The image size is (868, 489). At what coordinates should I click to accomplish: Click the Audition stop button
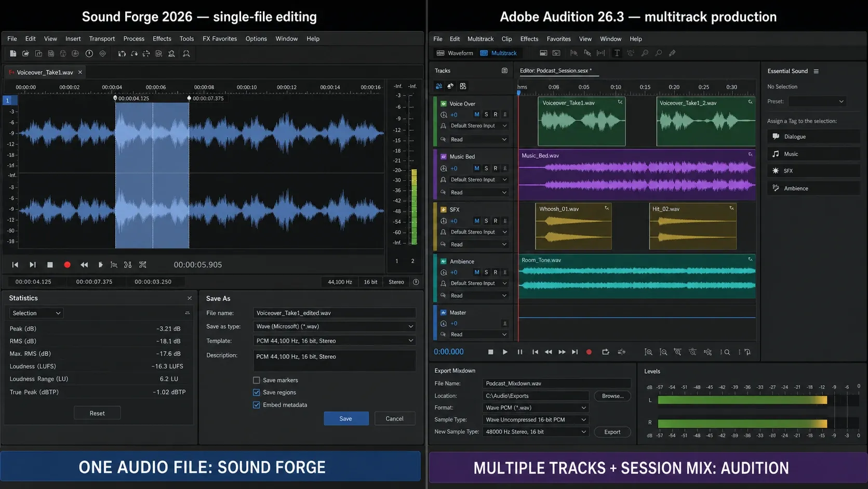click(491, 352)
